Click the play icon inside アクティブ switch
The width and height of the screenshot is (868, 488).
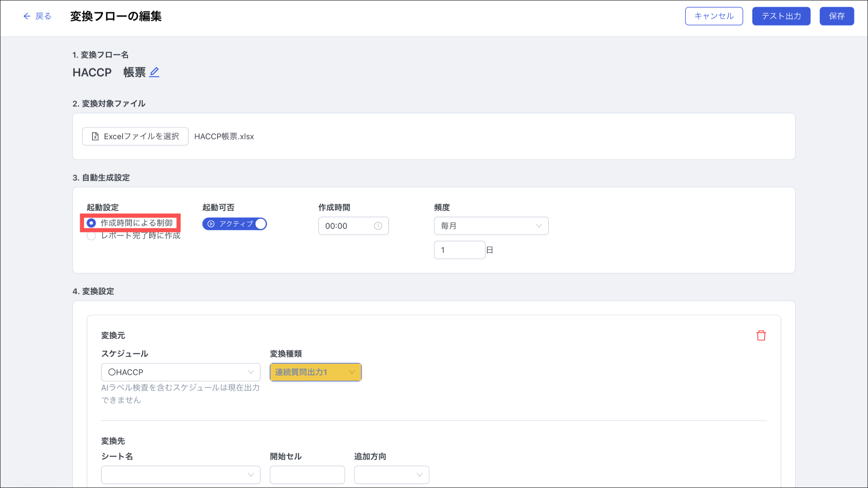211,224
